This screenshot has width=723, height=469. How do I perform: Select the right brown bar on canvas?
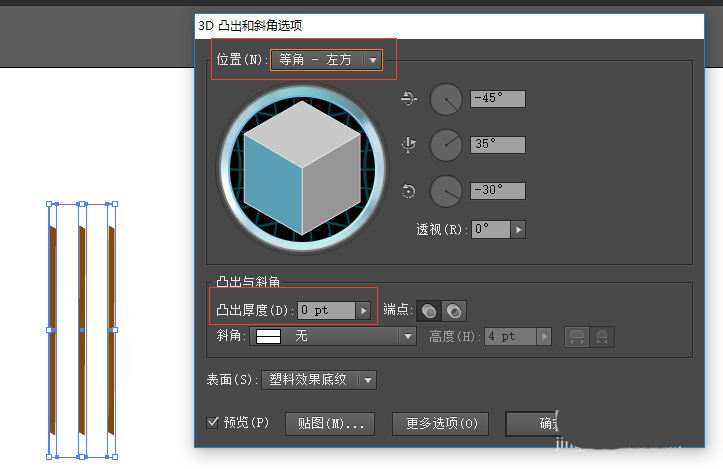[x=111, y=330]
